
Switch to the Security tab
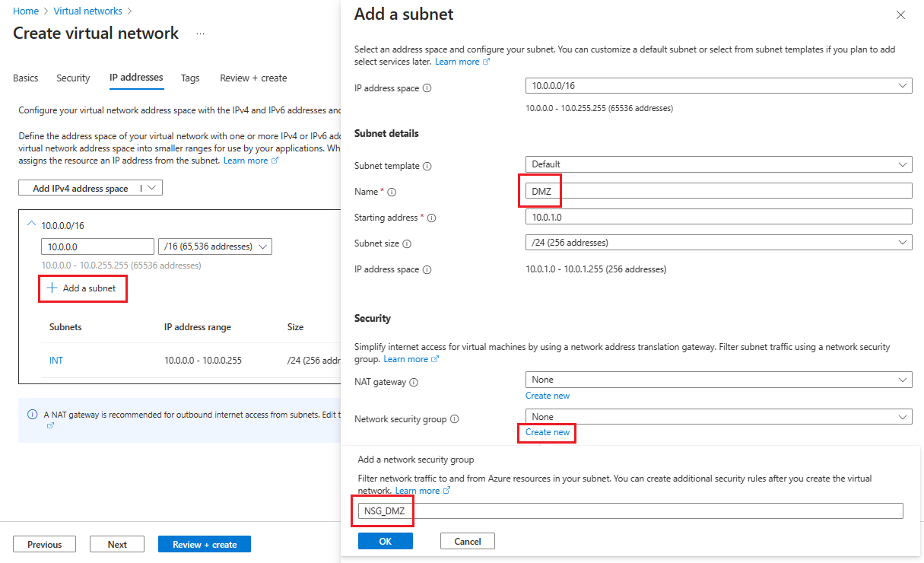tap(73, 78)
